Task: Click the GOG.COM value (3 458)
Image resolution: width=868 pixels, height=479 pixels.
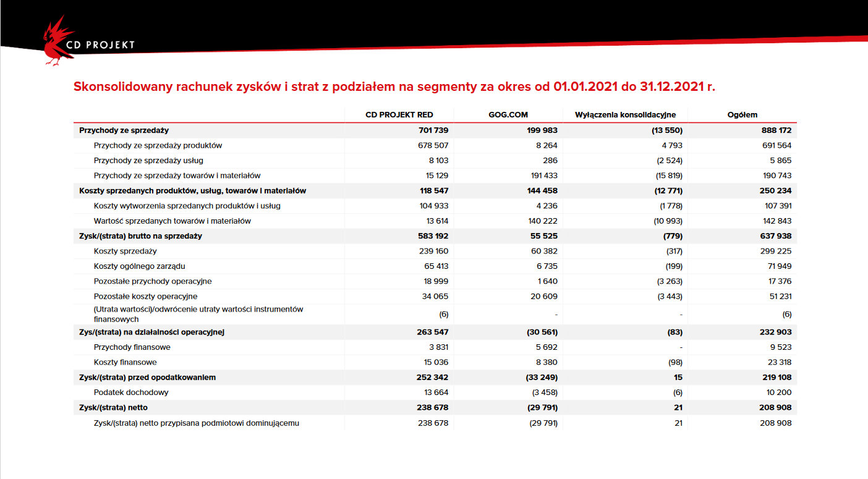Action: pos(544,392)
